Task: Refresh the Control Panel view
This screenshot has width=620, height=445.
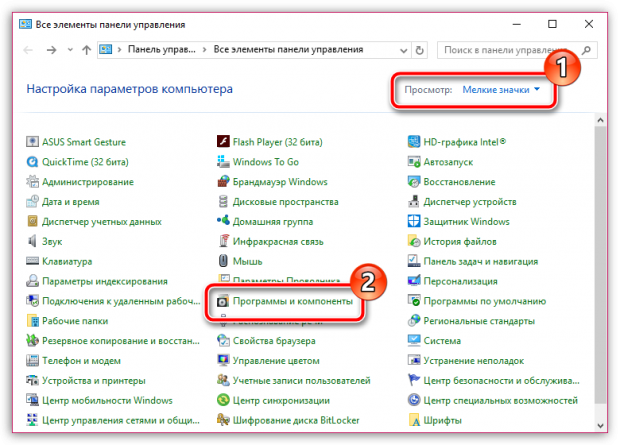Action: (x=420, y=50)
